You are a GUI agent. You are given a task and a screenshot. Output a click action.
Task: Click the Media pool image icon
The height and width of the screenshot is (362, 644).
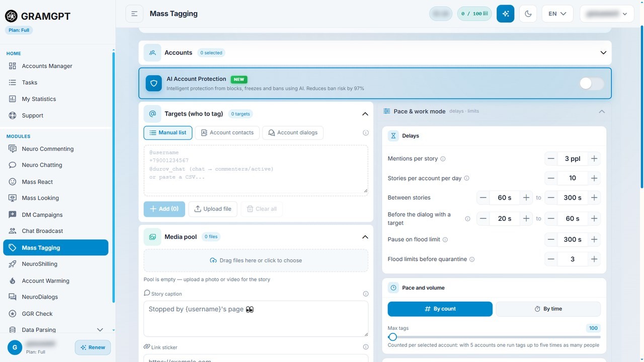152,237
